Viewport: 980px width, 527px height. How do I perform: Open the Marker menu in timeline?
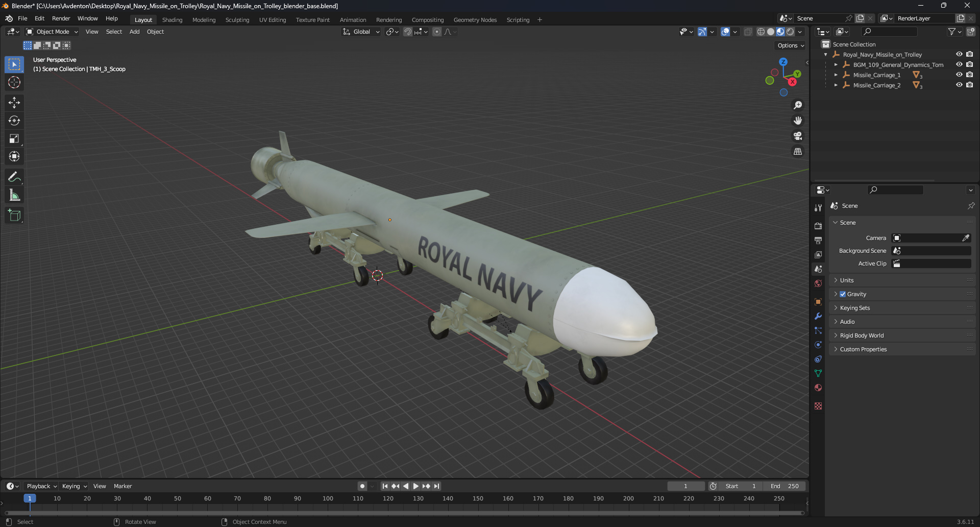click(122, 486)
